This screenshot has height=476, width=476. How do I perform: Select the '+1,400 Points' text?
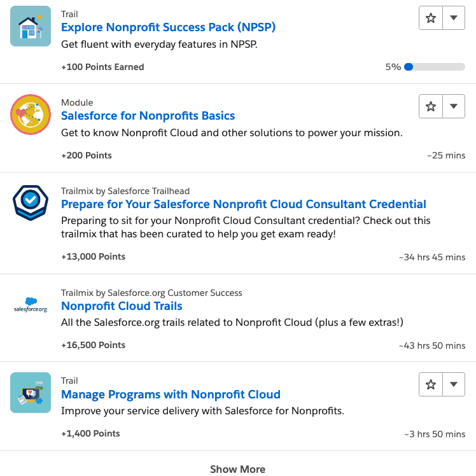coord(90,433)
